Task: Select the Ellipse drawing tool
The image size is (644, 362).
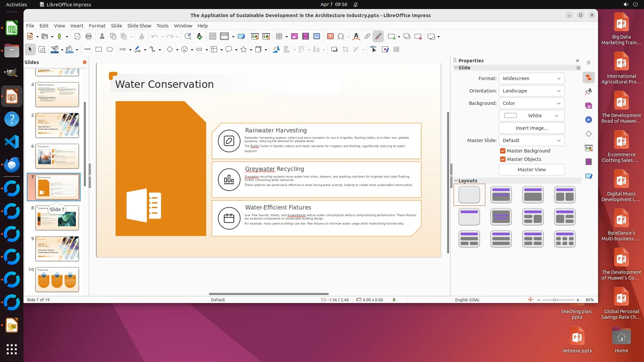Action: pos(109,50)
